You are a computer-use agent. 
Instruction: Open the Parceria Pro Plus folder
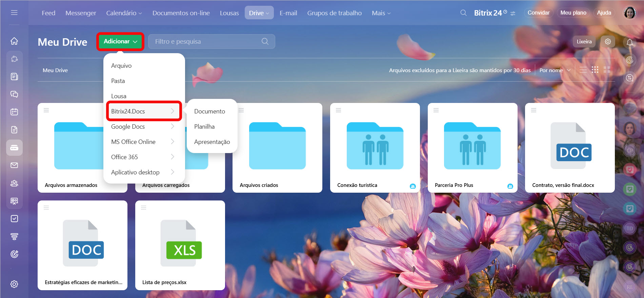tap(472, 148)
